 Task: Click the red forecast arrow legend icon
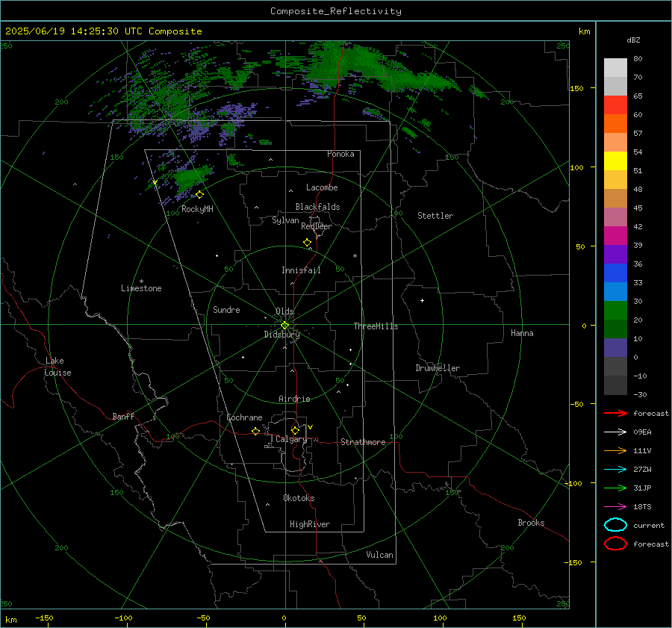615,413
